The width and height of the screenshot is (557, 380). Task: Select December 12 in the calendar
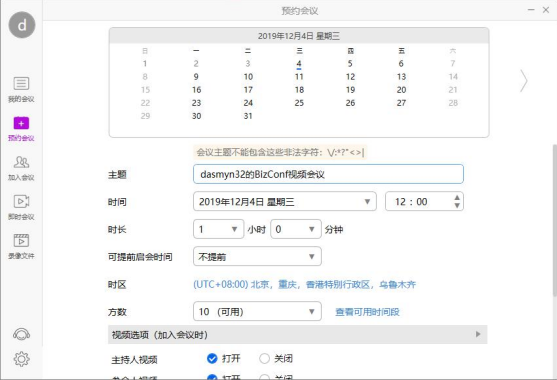(x=350, y=77)
